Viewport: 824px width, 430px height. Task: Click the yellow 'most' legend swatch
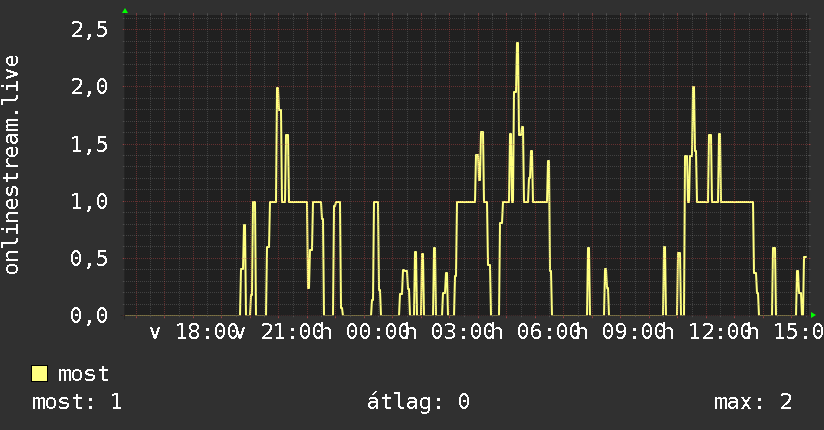click(39, 374)
